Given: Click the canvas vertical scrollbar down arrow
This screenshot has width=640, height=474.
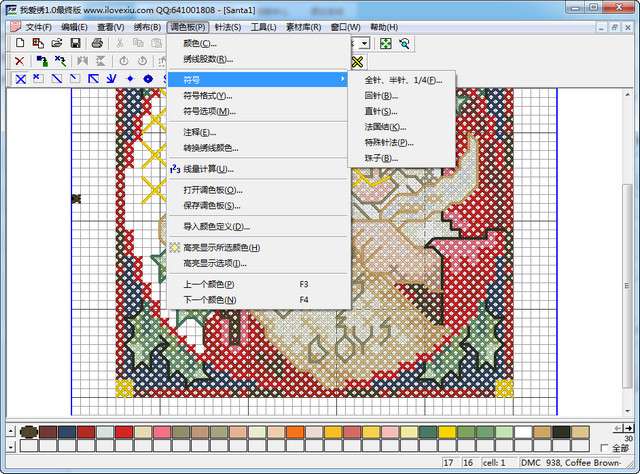Looking at the screenshot, I should pos(627,410).
